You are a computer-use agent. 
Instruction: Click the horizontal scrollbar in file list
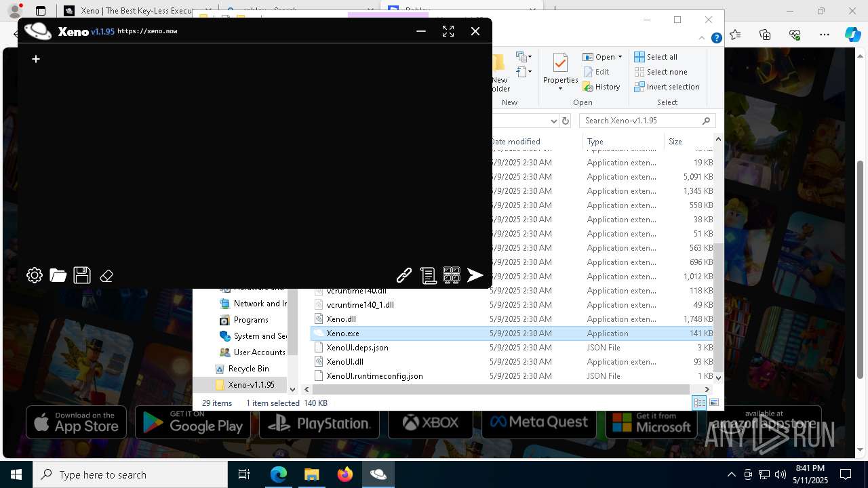(501, 389)
